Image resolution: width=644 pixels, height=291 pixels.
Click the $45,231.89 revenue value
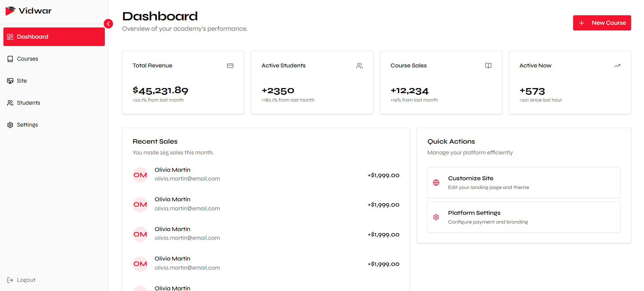coord(160,90)
